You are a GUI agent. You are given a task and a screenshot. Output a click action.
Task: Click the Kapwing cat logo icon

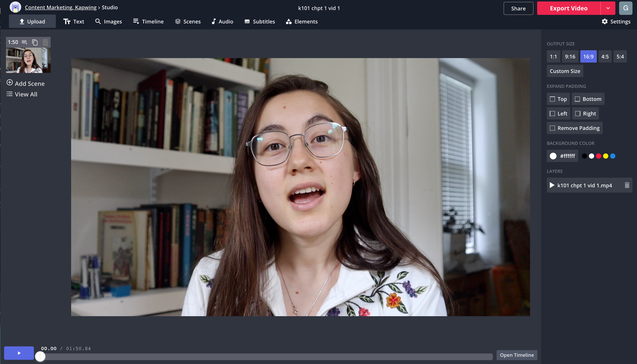tap(15, 7)
